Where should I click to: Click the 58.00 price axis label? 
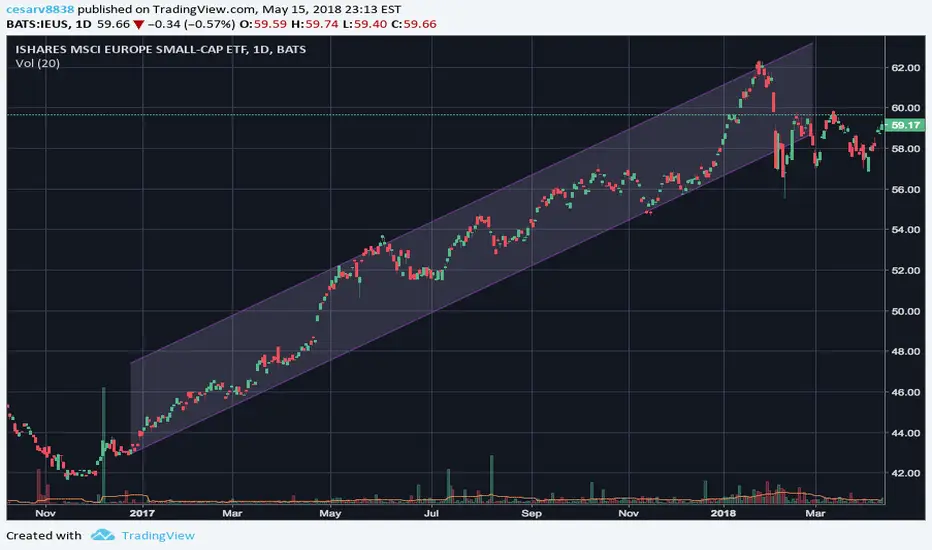pyautogui.click(x=906, y=149)
